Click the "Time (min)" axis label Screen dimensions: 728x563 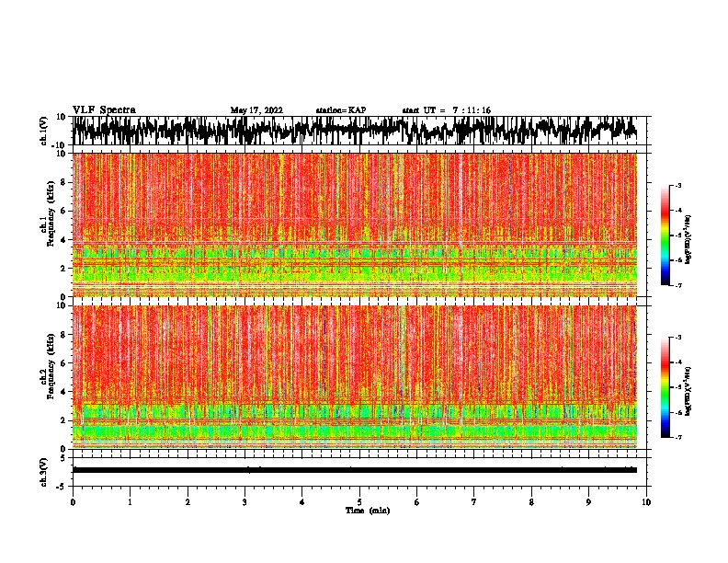coord(368,511)
